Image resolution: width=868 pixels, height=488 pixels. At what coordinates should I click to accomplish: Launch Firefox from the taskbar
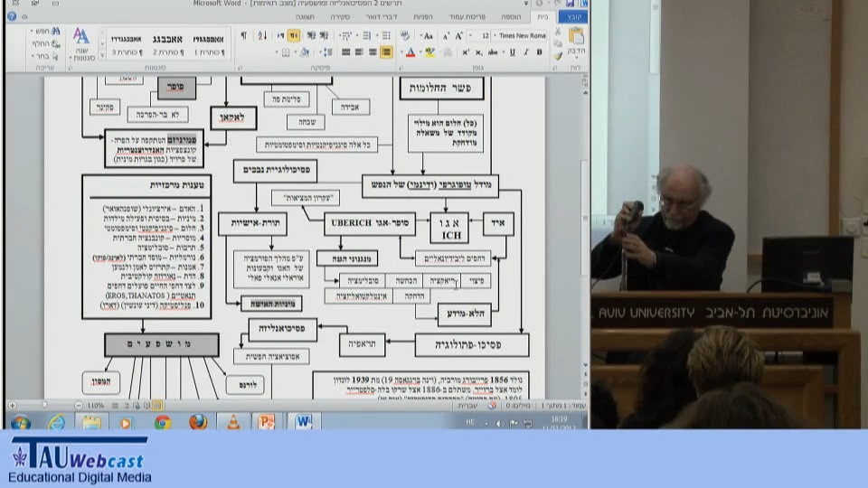pyautogui.click(x=198, y=422)
